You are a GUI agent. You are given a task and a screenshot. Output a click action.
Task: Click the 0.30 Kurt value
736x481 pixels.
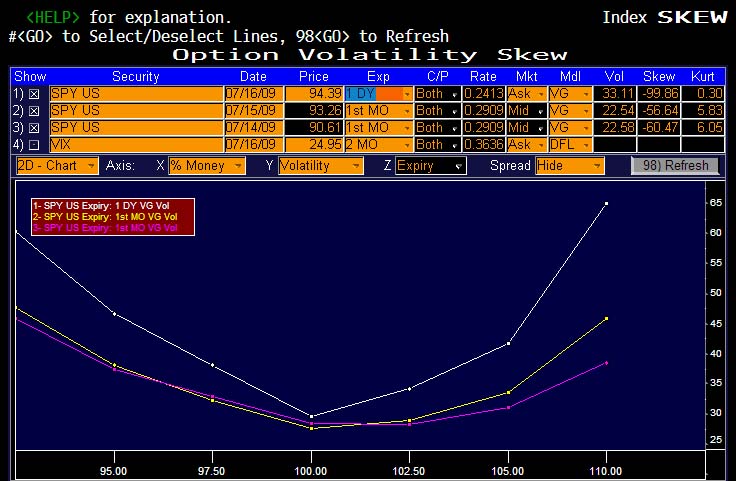click(x=703, y=93)
